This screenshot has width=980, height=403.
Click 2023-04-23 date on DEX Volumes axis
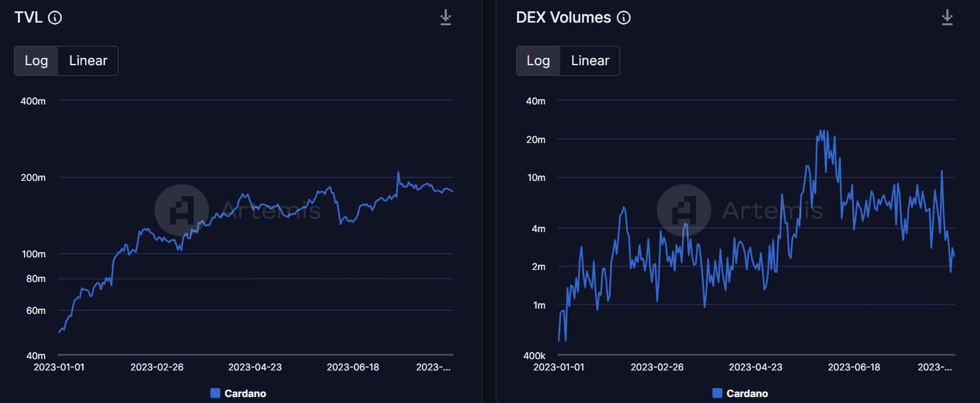click(756, 367)
